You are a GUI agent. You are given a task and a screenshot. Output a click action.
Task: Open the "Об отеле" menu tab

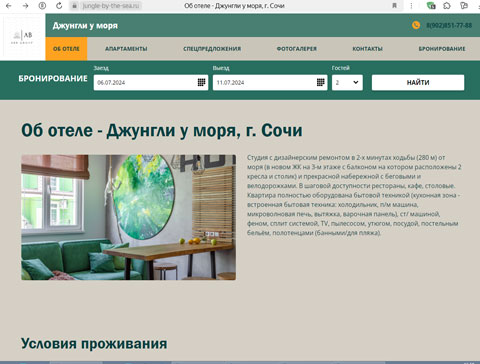pyautogui.click(x=66, y=49)
